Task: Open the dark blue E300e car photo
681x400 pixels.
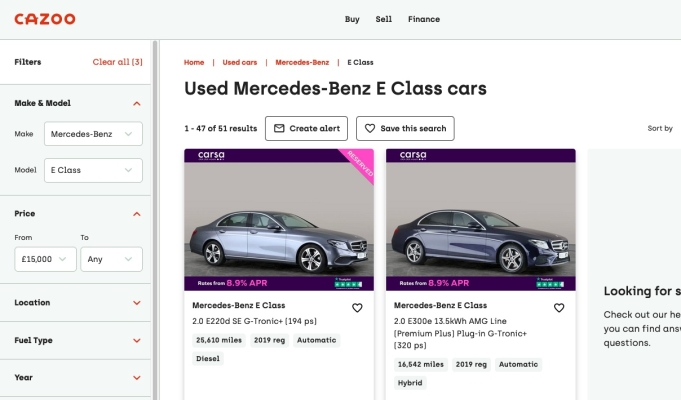Action: click(x=481, y=219)
